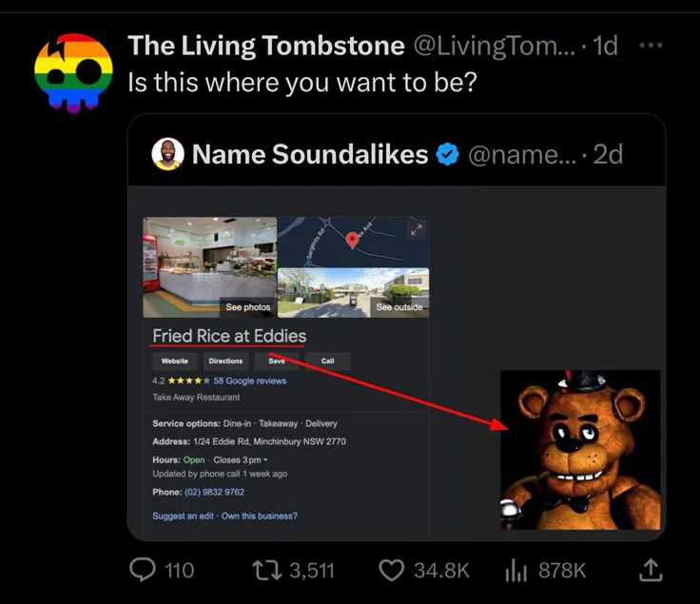The width and height of the screenshot is (700, 604).
Task: Expand the map with arrows icon
Action: coord(415,230)
